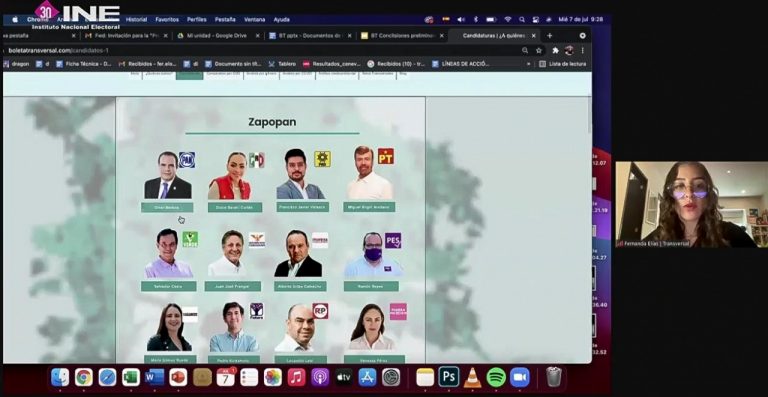
Task: Click the RSP party logo
Action: (x=320, y=311)
